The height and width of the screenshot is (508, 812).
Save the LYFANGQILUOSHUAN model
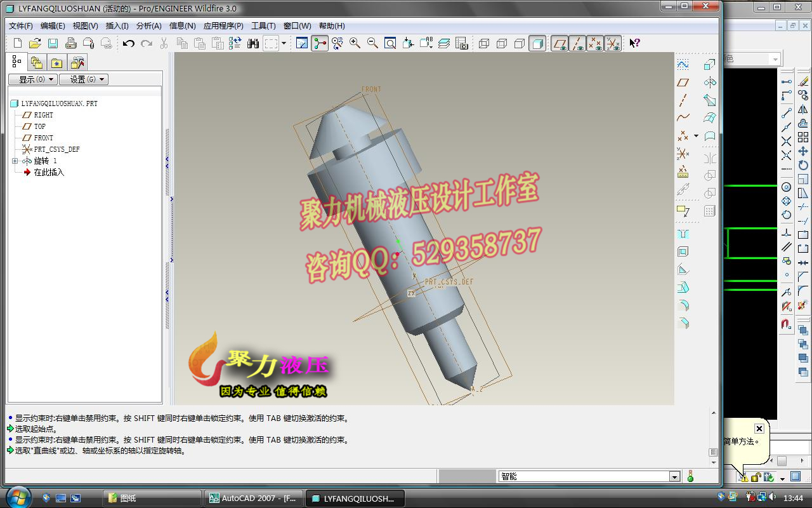pyautogui.click(x=53, y=43)
